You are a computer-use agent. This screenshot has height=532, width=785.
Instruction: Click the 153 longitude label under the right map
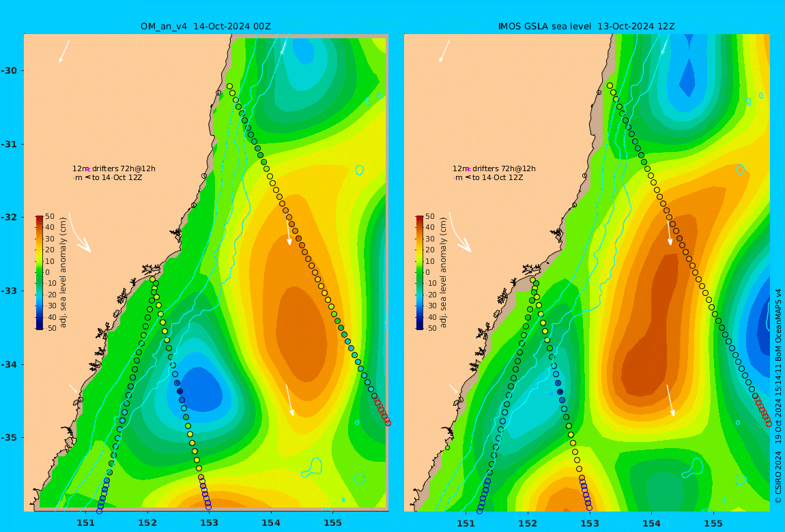[x=590, y=523]
